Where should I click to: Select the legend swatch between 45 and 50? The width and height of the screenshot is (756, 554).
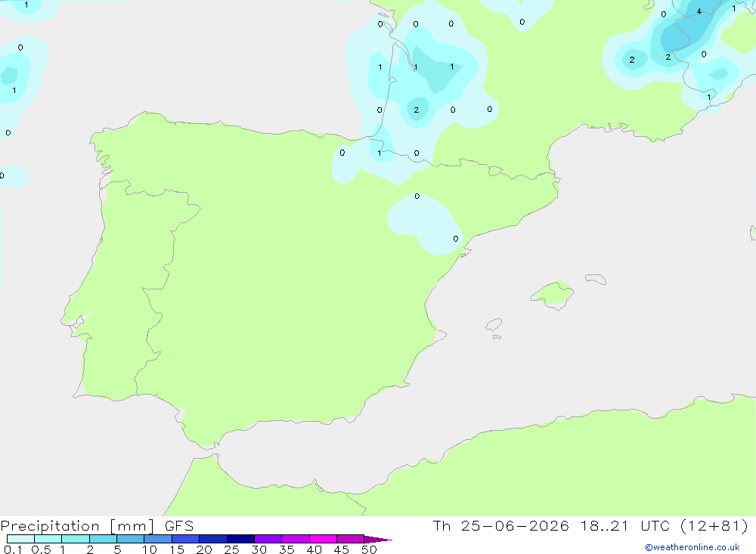pyautogui.click(x=351, y=539)
